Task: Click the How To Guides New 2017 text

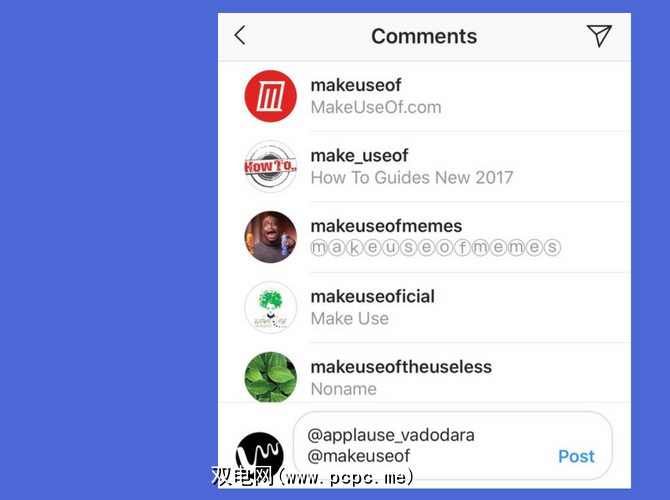Action: [411, 178]
